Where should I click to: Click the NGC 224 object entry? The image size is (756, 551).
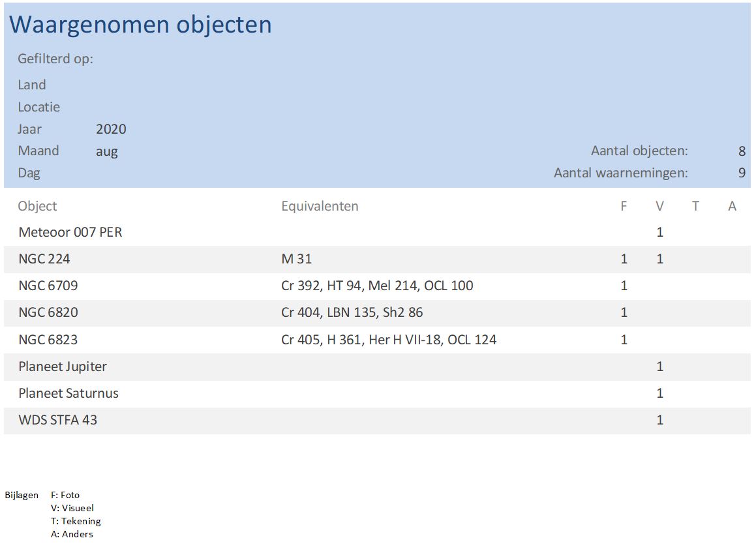pos(44,259)
